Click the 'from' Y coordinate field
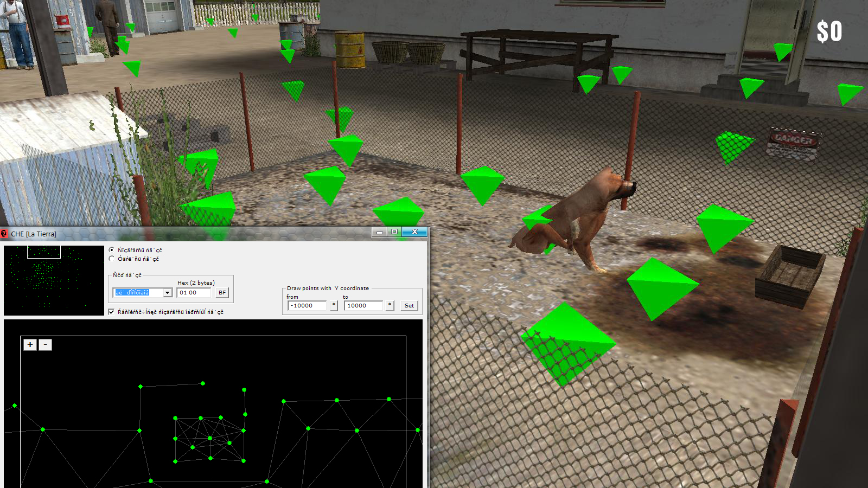The height and width of the screenshot is (488, 868). (307, 305)
